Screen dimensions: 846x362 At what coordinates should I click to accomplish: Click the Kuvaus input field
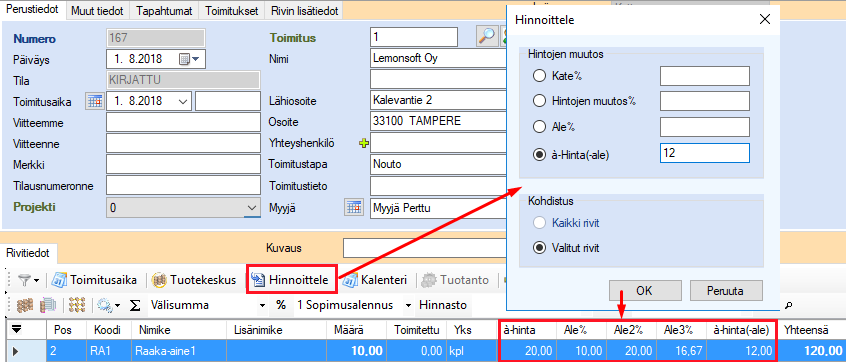[426, 248]
